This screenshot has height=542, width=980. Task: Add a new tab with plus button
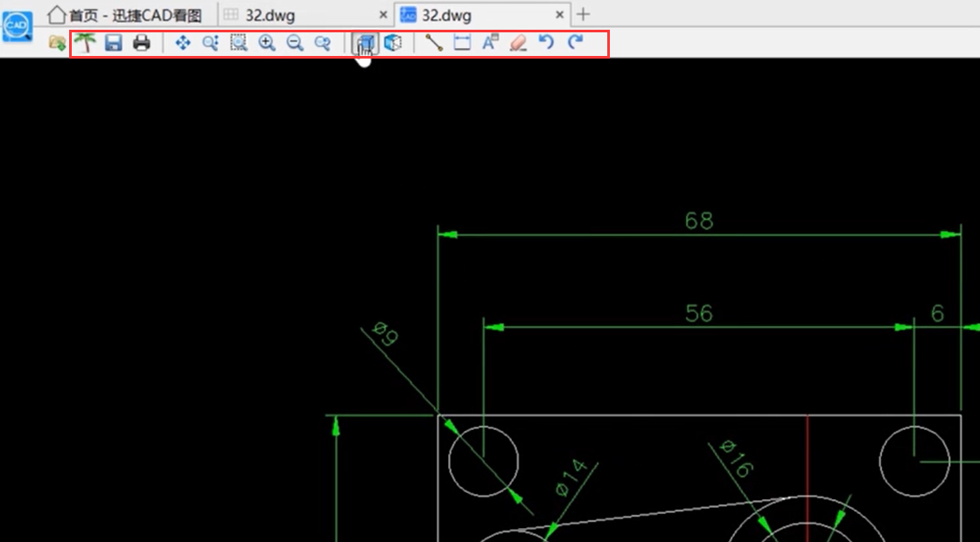coord(583,14)
